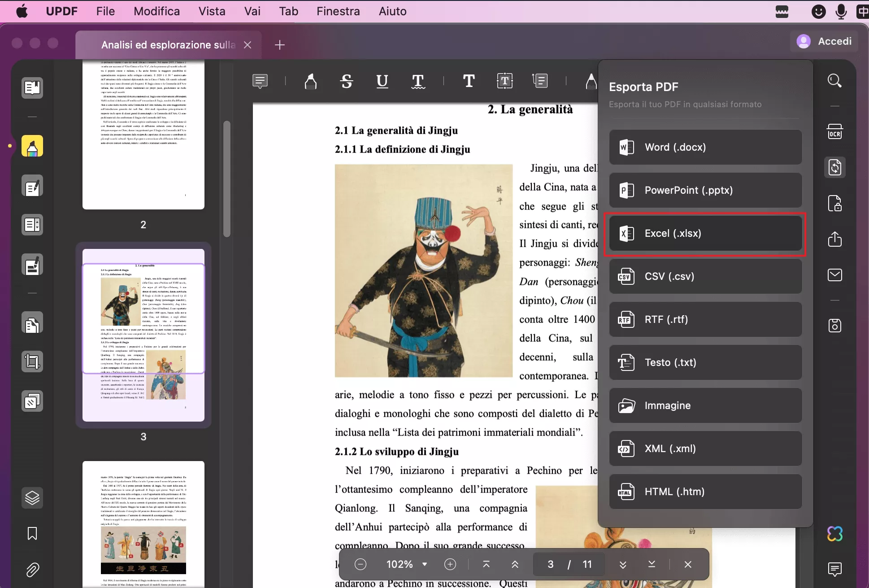The height and width of the screenshot is (588, 869).
Task: Go to next page arrow
Action: (623, 564)
